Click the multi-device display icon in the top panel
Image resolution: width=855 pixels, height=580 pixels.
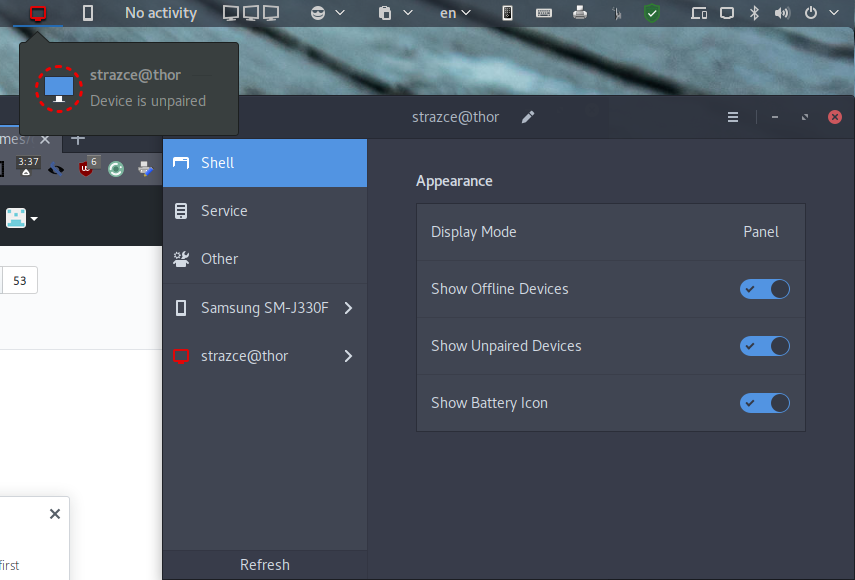click(x=699, y=13)
